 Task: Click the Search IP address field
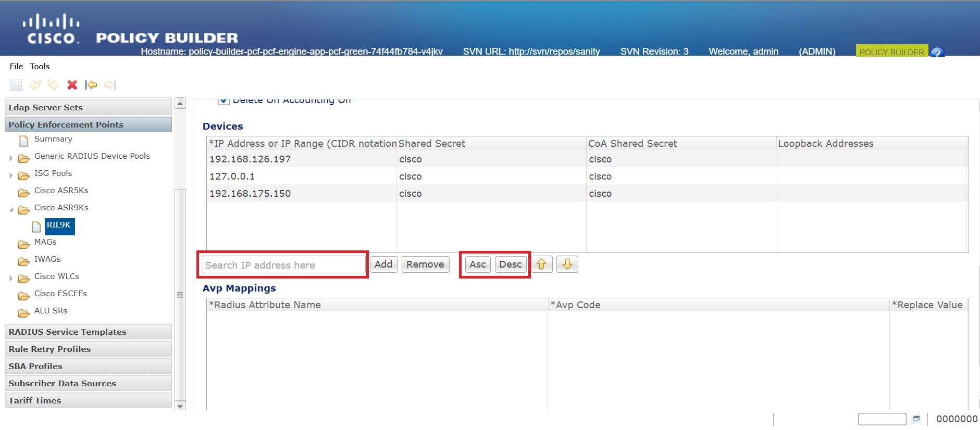click(x=284, y=265)
